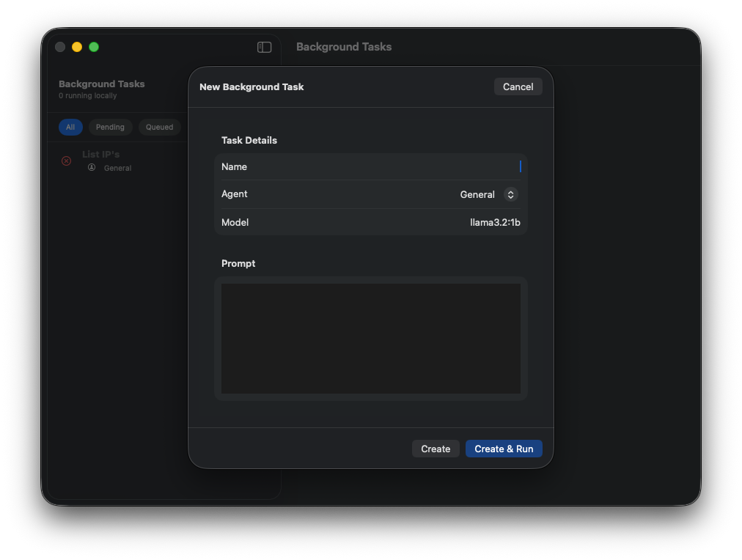742x560 pixels.
Task: Click Create & Run to start the task
Action: pos(504,449)
